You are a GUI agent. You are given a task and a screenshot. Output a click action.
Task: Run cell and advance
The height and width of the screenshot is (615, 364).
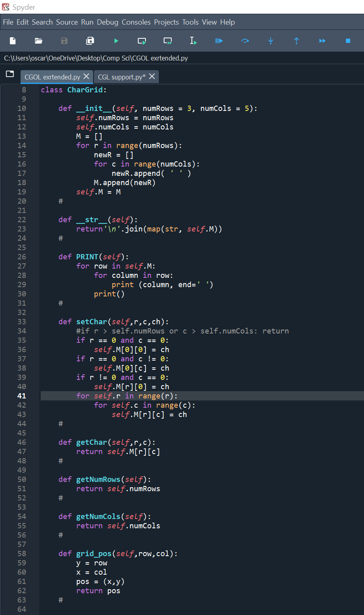(167, 41)
